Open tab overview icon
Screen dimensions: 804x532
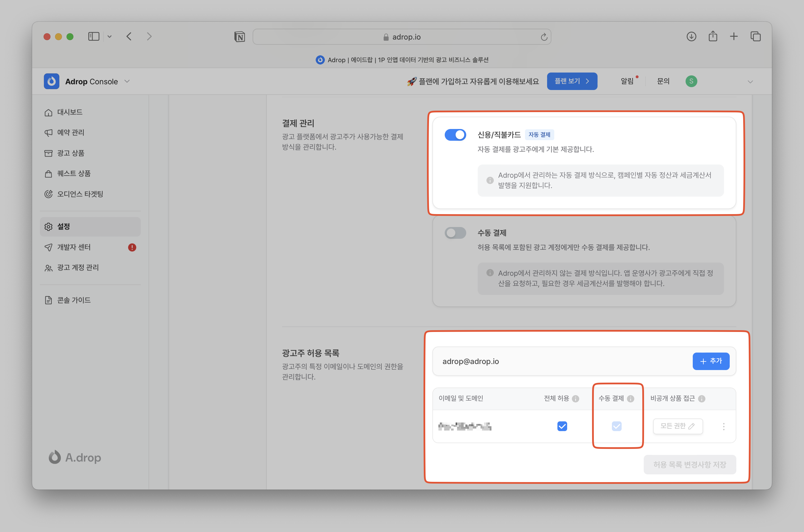(x=756, y=36)
